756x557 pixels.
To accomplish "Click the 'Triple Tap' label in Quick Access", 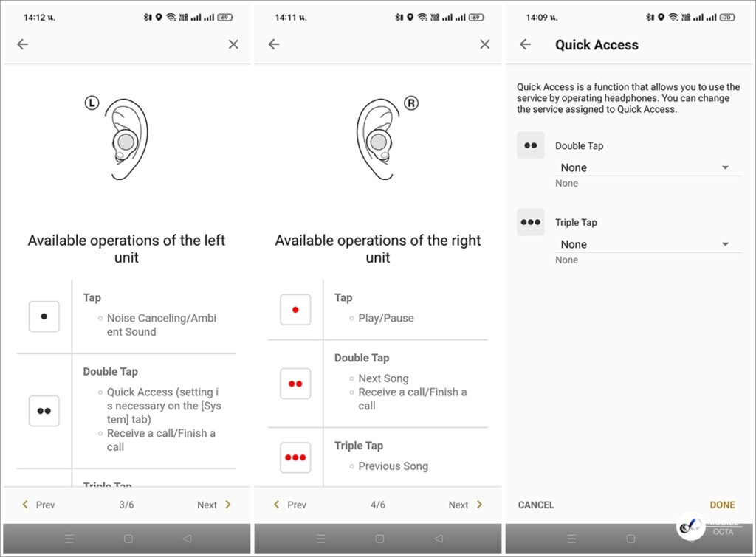I will point(576,222).
